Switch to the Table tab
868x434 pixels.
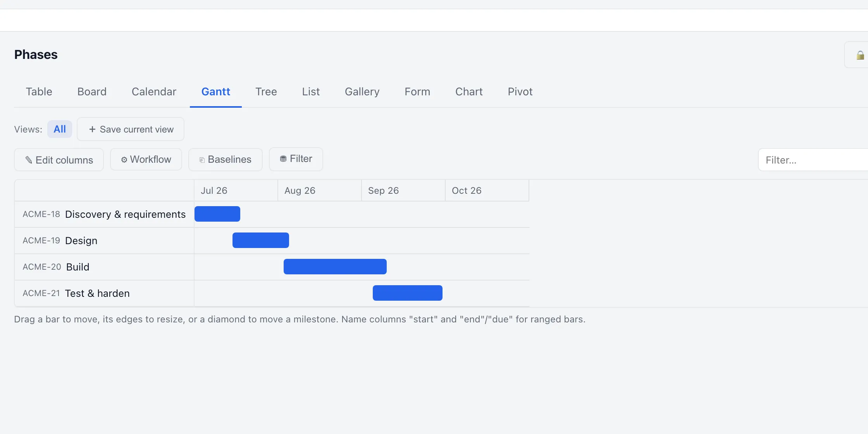(x=39, y=91)
